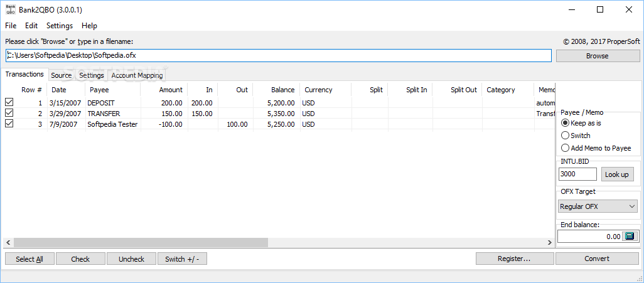This screenshot has width=644, height=283.
Task: Click the horizontal scrollbar thumb
Action: [139, 243]
